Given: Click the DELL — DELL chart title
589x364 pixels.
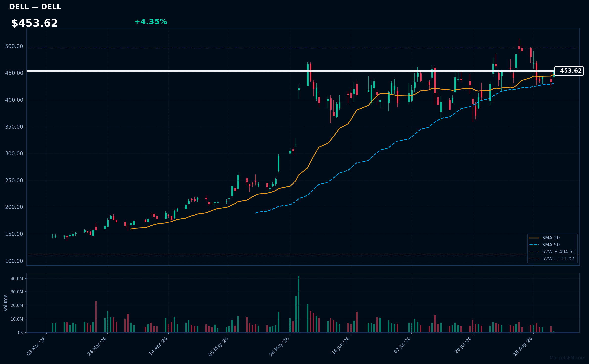Looking at the screenshot, I should point(35,7).
